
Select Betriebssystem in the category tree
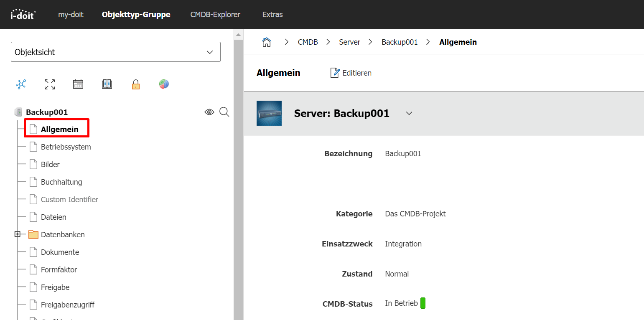[66, 147]
